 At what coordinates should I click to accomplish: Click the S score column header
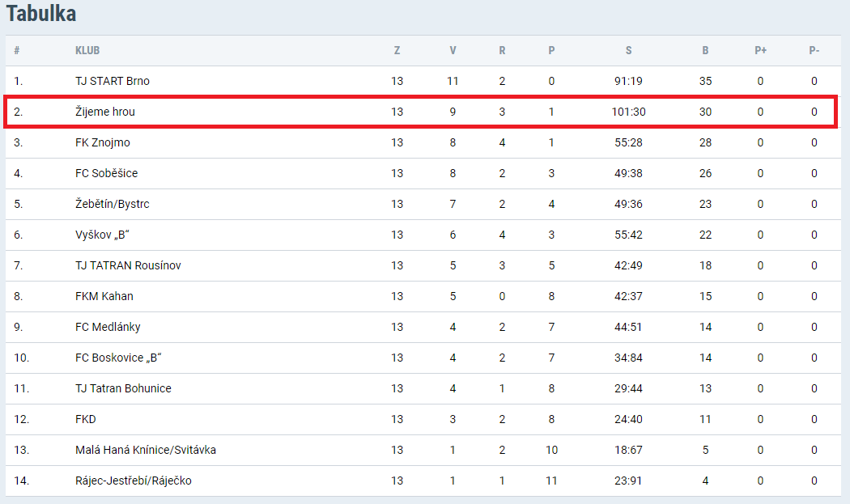click(x=628, y=50)
